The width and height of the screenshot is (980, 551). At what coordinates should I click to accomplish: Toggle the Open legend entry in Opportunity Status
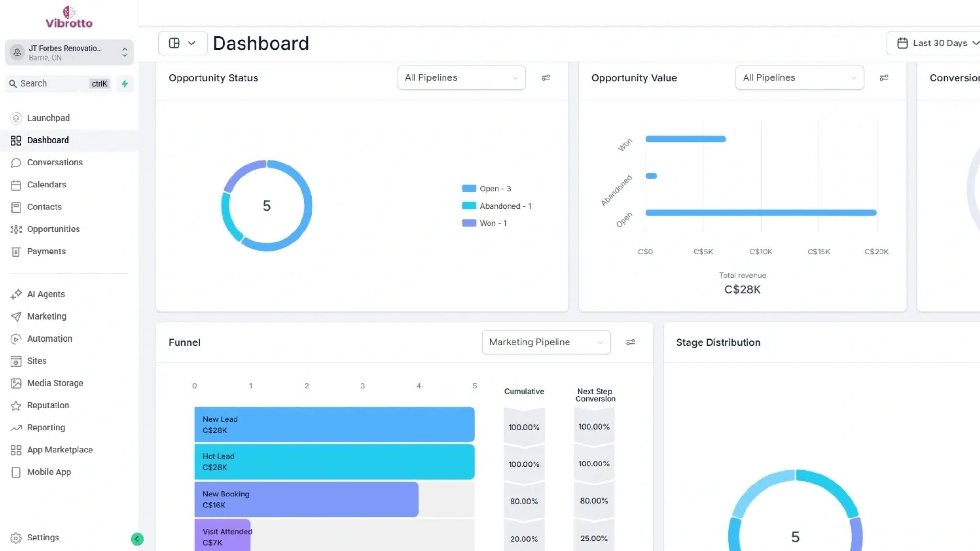click(x=487, y=188)
